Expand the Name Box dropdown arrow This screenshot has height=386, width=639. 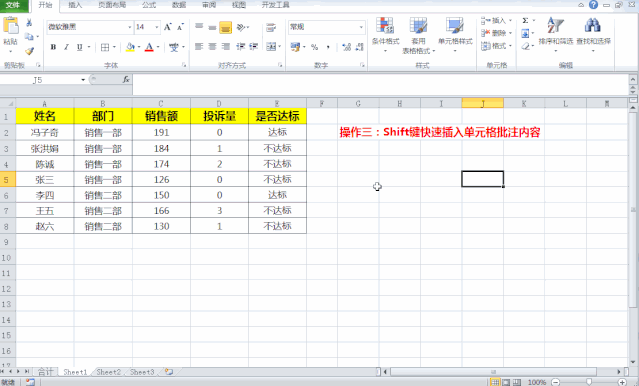[83, 80]
